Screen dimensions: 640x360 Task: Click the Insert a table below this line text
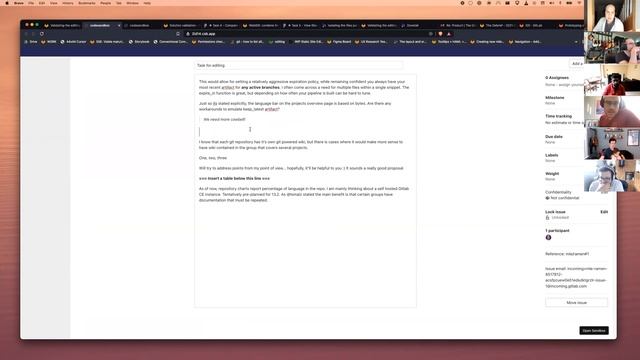[234, 179]
